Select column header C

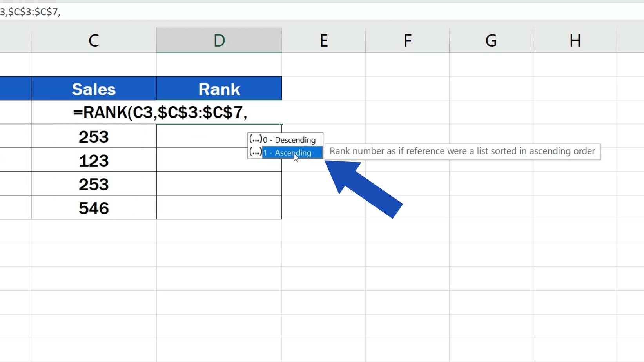point(94,40)
